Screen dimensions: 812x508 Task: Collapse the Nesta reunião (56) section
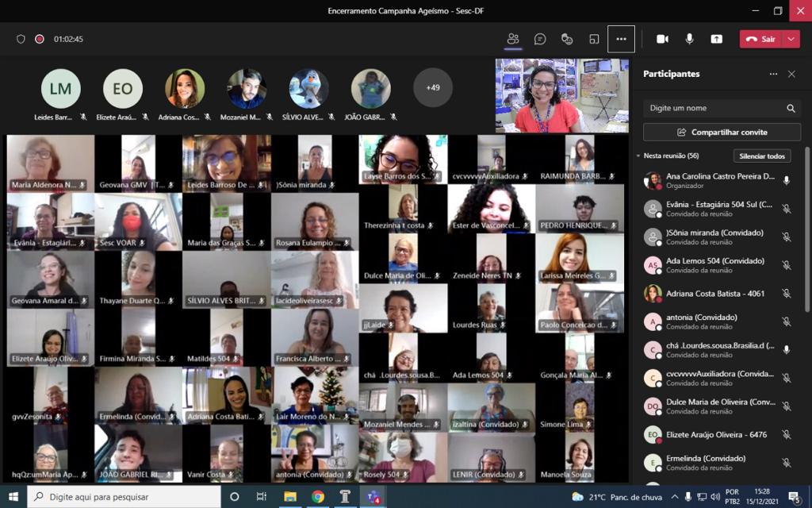point(639,156)
